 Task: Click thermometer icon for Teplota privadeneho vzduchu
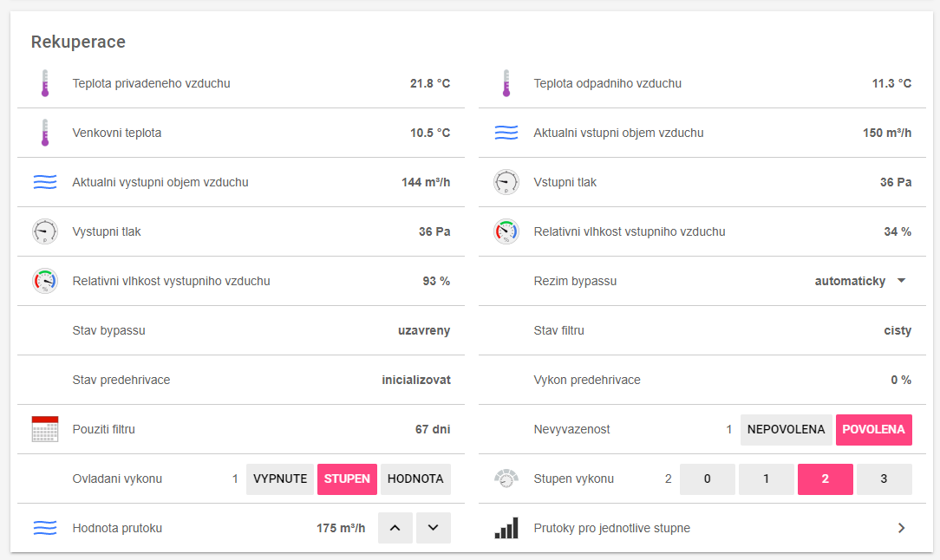pyautogui.click(x=45, y=83)
